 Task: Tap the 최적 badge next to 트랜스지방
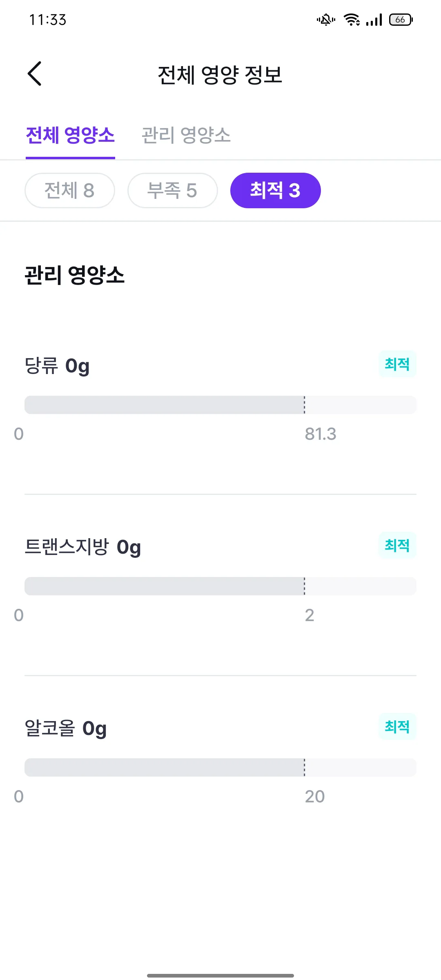397,545
